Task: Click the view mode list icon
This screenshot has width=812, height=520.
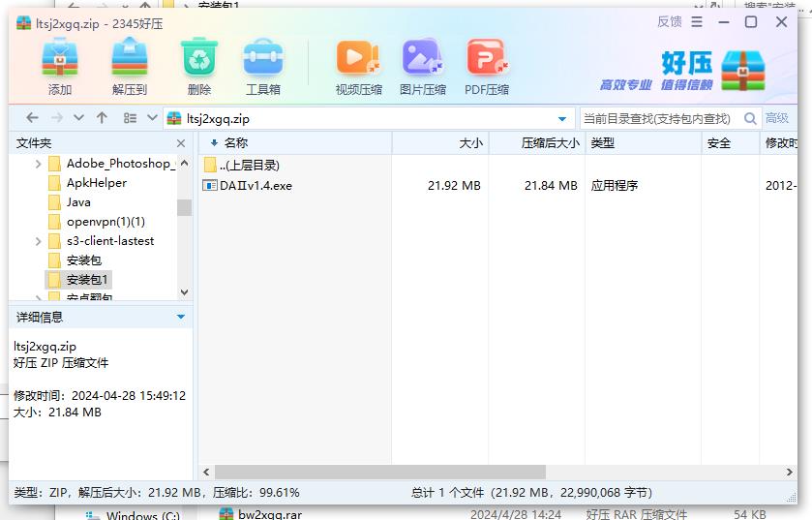Action: click(x=130, y=118)
